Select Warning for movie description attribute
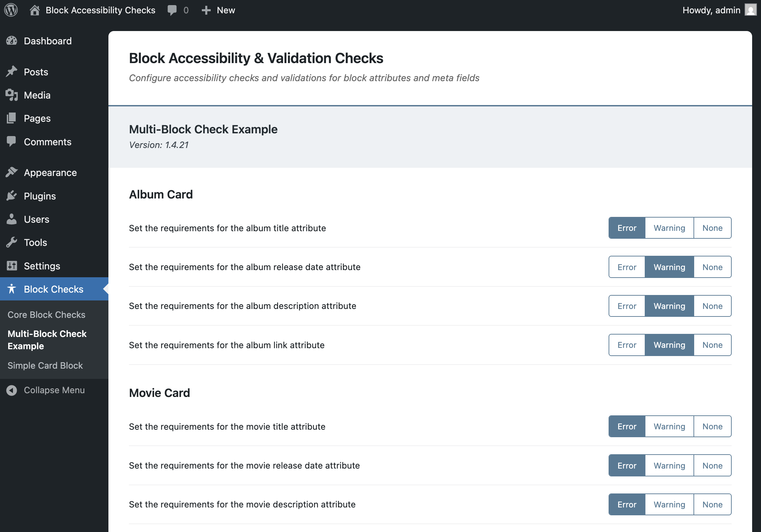 coord(669,504)
